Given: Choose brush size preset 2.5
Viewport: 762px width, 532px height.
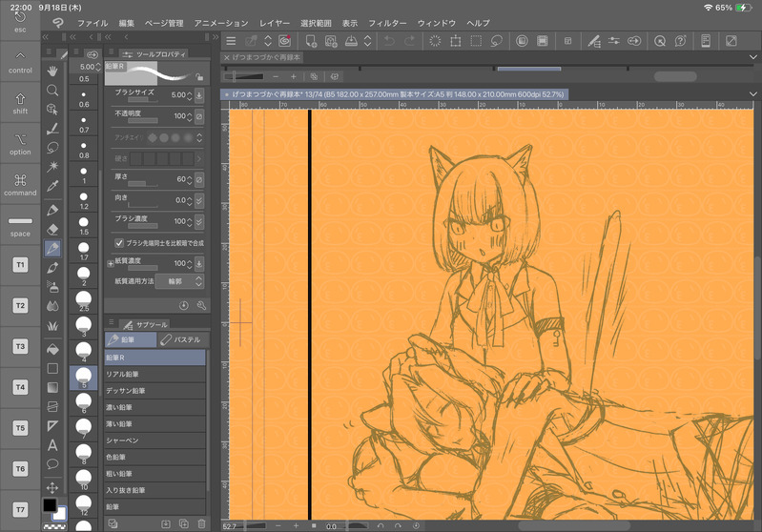Looking at the screenshot, I should (84, 300).
